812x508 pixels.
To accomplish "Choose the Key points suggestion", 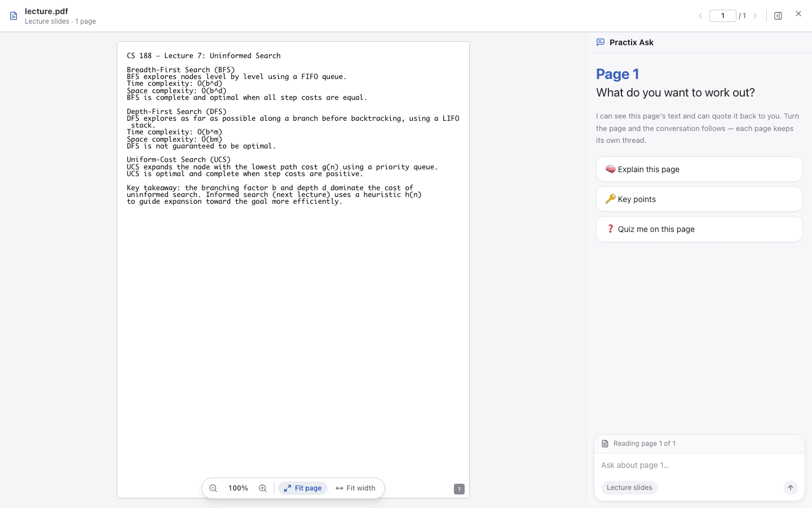I will pyautogui.click(x=699, y=199).
